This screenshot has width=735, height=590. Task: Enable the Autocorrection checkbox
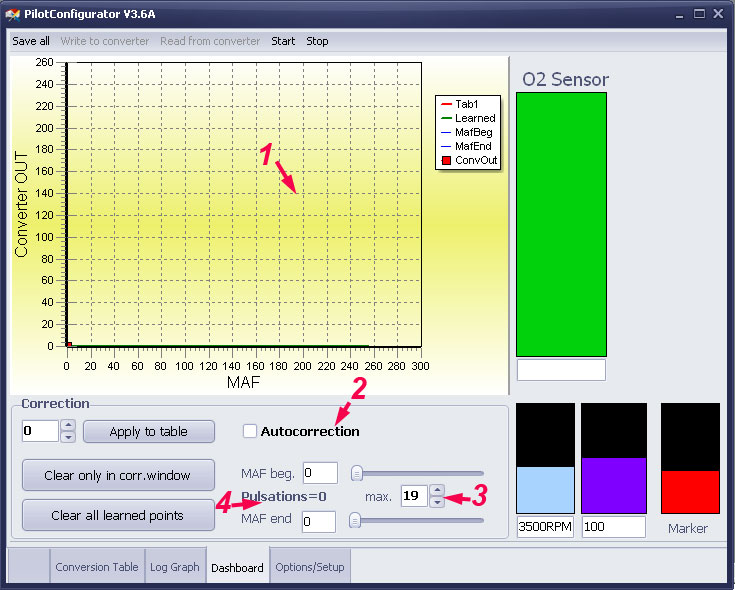coord(250,431)
